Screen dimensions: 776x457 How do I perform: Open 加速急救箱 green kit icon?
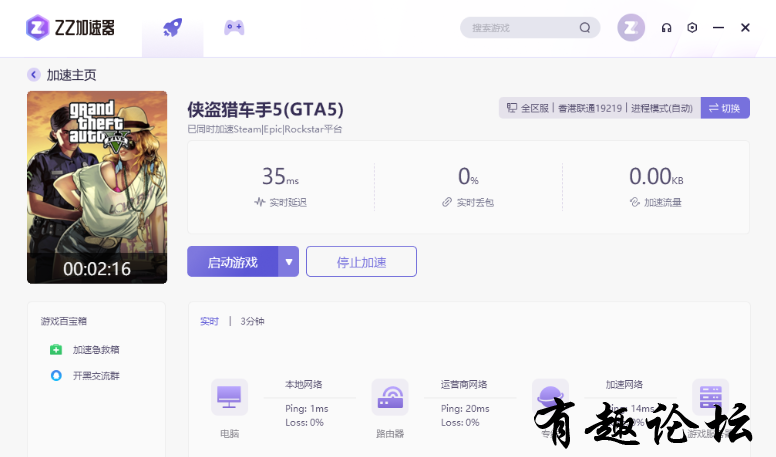click(56, 350)
